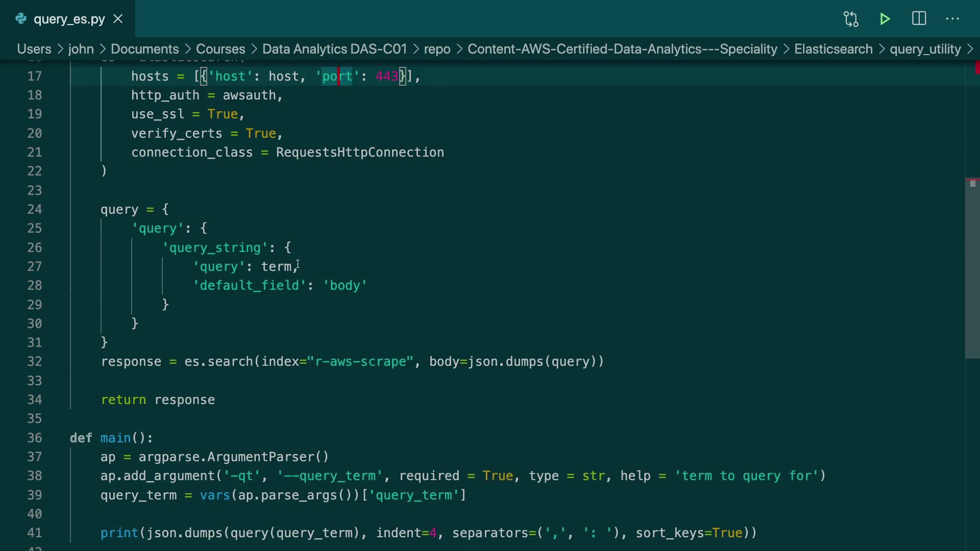The height and width of the screenshot is (551, 980).
Task: Select the query_es.py editor tab
Action: [69, 19]
